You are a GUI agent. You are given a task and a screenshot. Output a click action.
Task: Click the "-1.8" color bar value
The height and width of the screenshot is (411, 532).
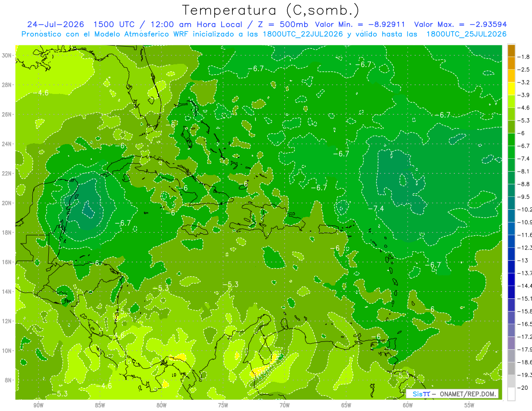524,57
